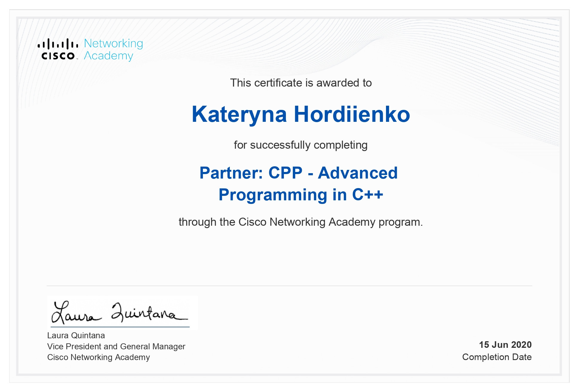Click course title 'Partner: CPP - Advanced'
This screenshot has width=579, height=392.
click(x=298, y=173)
